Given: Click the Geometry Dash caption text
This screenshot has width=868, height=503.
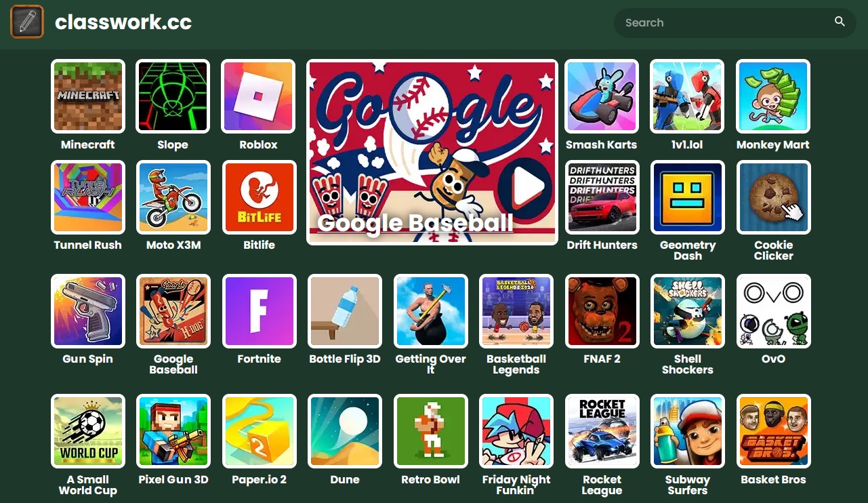Looking at the screenshot, I should [688, 250].
